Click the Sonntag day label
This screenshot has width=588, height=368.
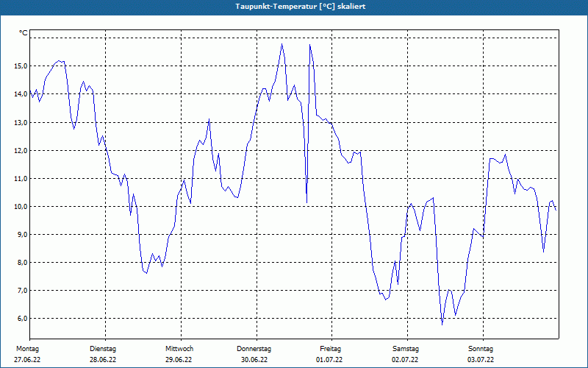pos(481,349)
